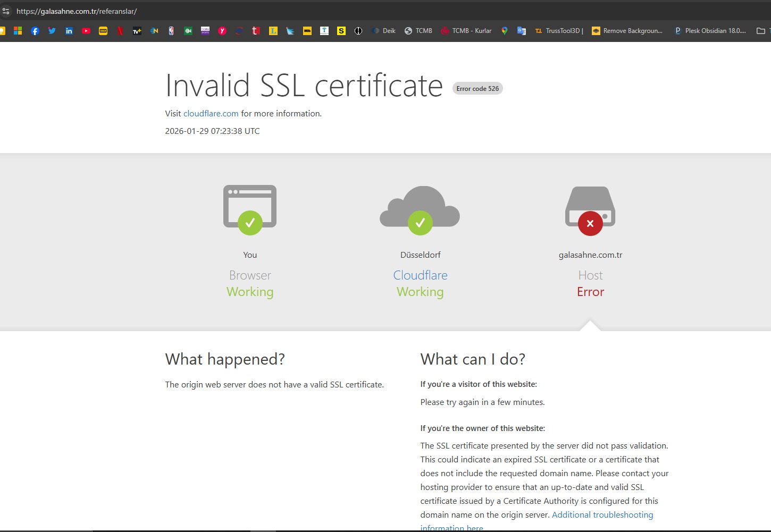771x532 pixels.
Task: Open the green N bookmark
Action: [188, 31]
